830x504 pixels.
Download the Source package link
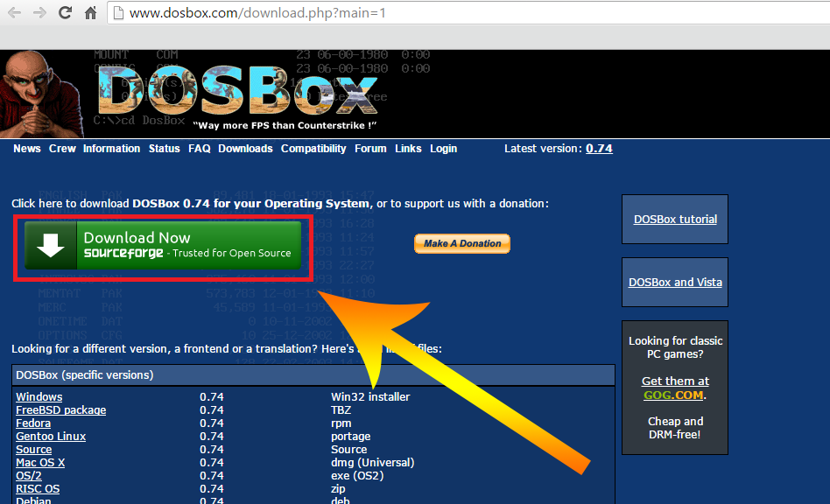click(34, 450)
